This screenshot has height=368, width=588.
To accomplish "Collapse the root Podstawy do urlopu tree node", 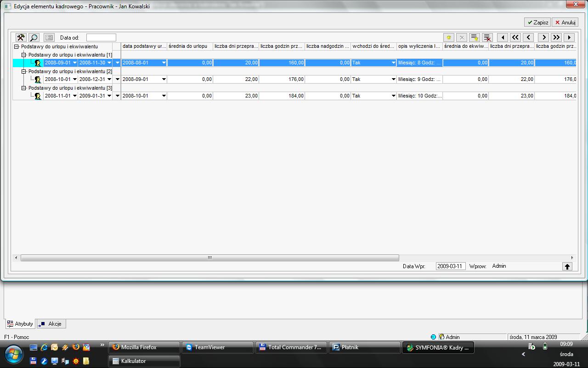I will point(17,46).
